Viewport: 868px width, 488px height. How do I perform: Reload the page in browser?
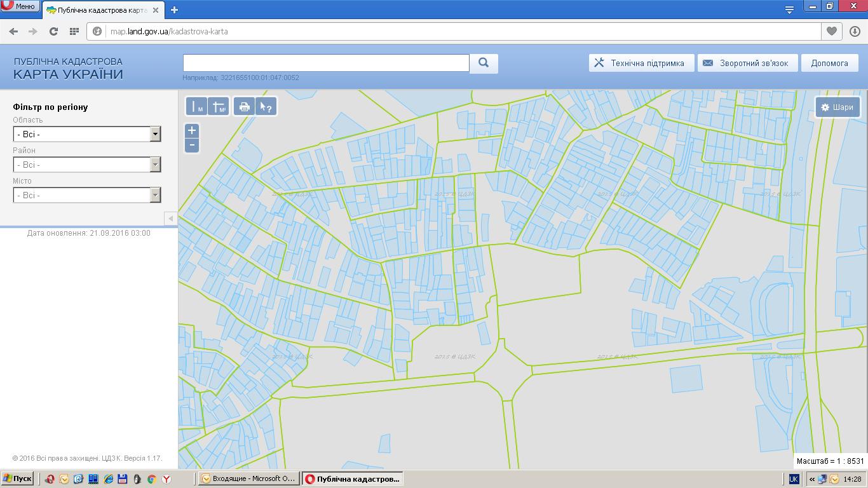tap(53, 31)
